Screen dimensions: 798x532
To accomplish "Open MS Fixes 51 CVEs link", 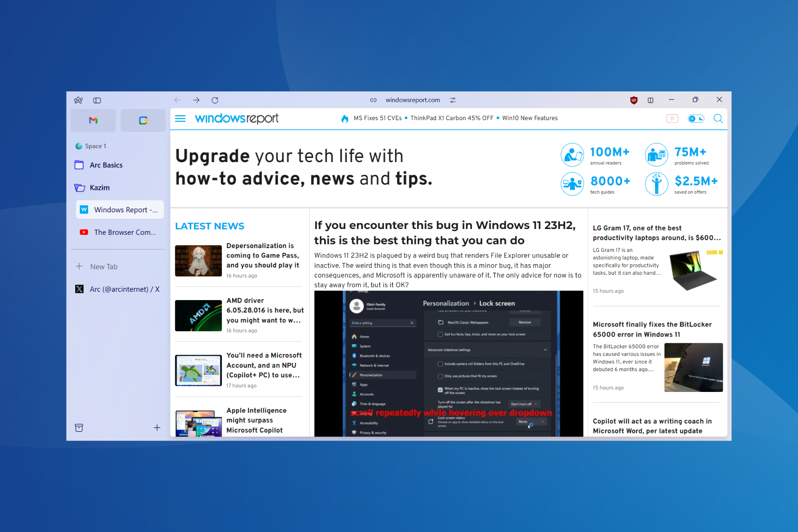I will [x=377, y=118].
